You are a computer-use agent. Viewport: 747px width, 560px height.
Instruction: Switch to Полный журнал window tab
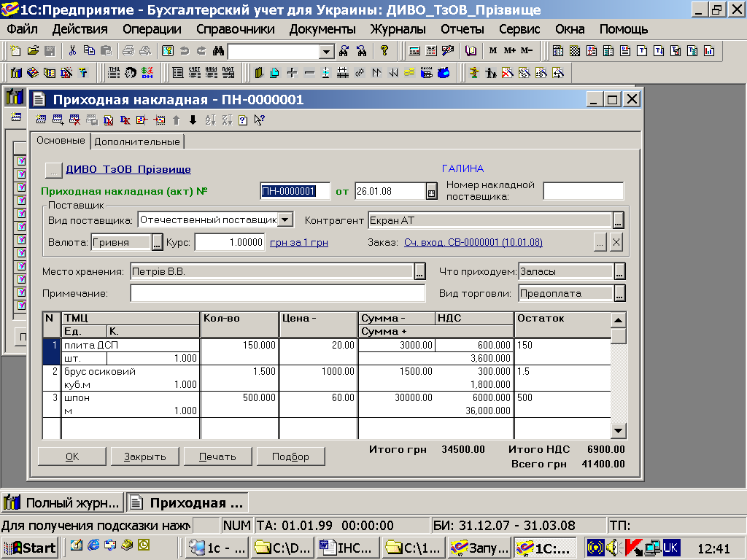pos(63,503)
